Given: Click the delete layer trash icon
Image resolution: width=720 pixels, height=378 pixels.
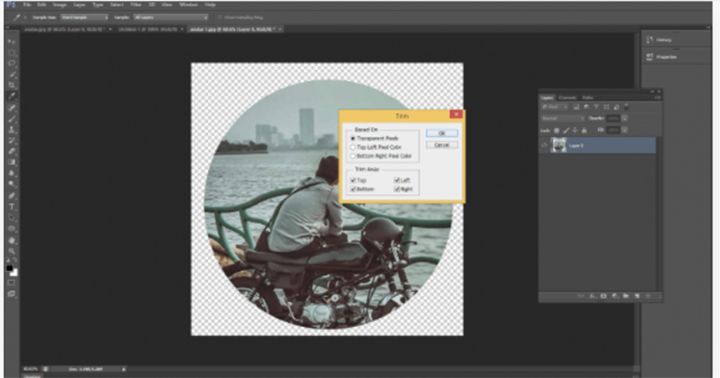Looking at the screenshot, I should click(x=648, y=296).
